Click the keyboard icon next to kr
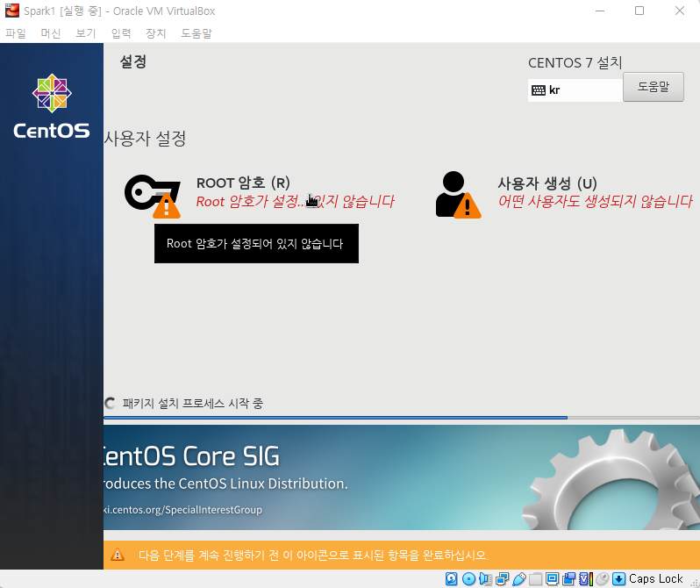 coord(539,90)
